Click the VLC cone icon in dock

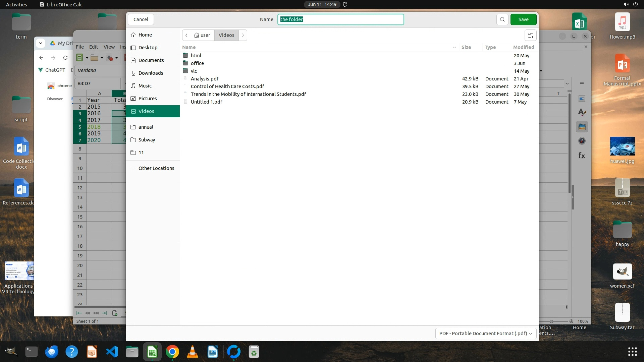coord(193,352)
